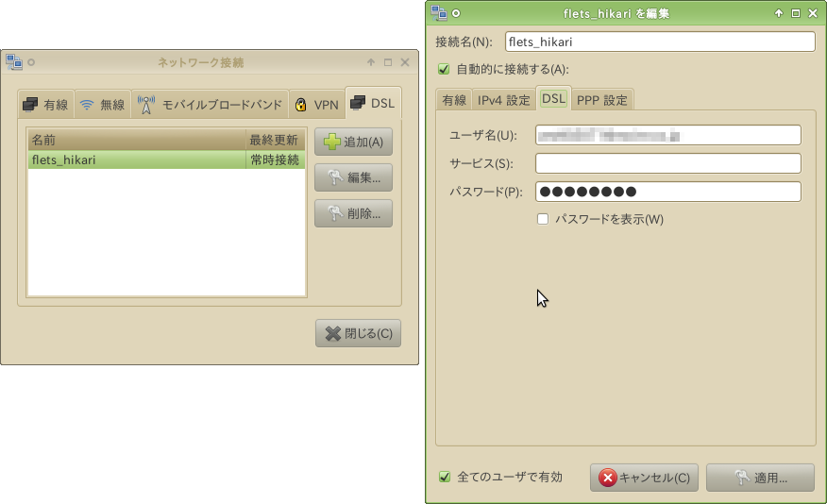This screenshot has width=827, height=504.
Task: Click the network icon in ネットワーク接続 title bar
Action: pyautogui.click(x=14, y=62)
